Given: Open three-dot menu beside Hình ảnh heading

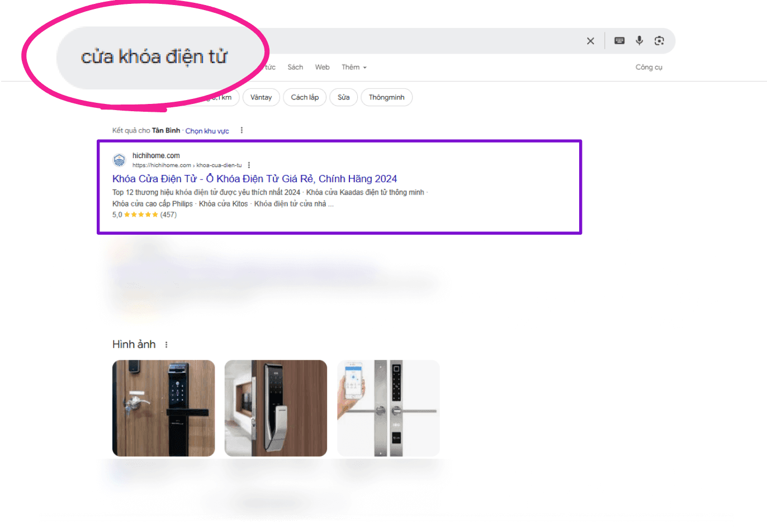Looking at the screenshot, I should [x=166, y=345].
